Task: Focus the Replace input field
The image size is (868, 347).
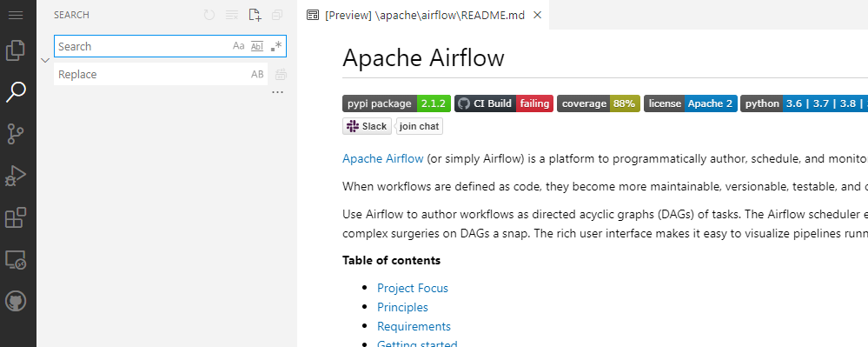Action: (161, 74)
